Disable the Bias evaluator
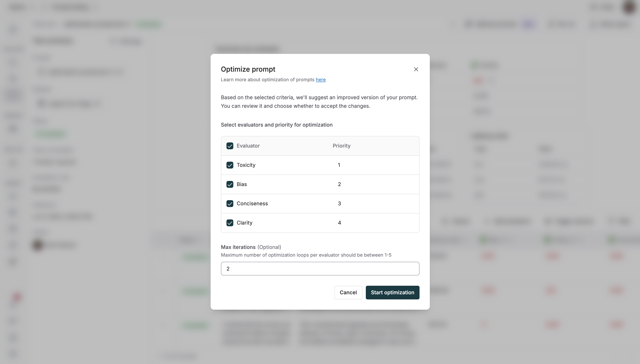 [x=230, y=184]
